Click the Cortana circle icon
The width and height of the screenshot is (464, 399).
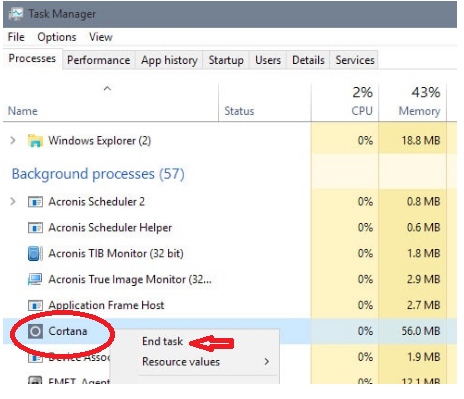pos(35,331)
